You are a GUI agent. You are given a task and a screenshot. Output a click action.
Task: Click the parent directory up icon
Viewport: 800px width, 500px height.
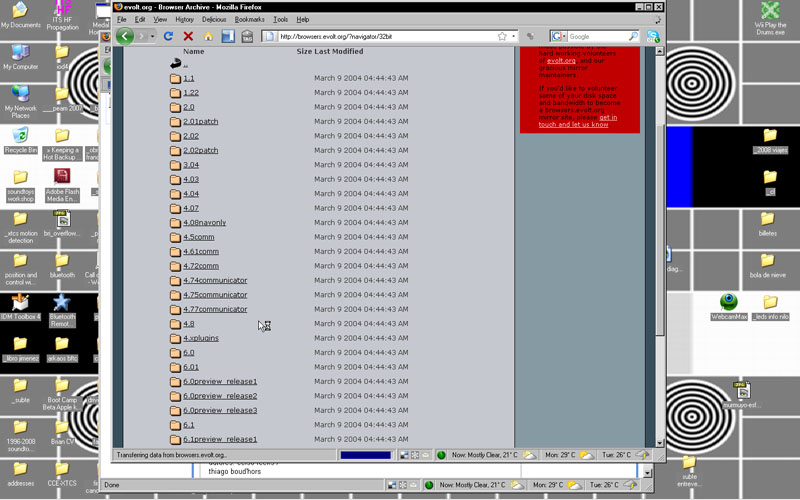[176, 64]
